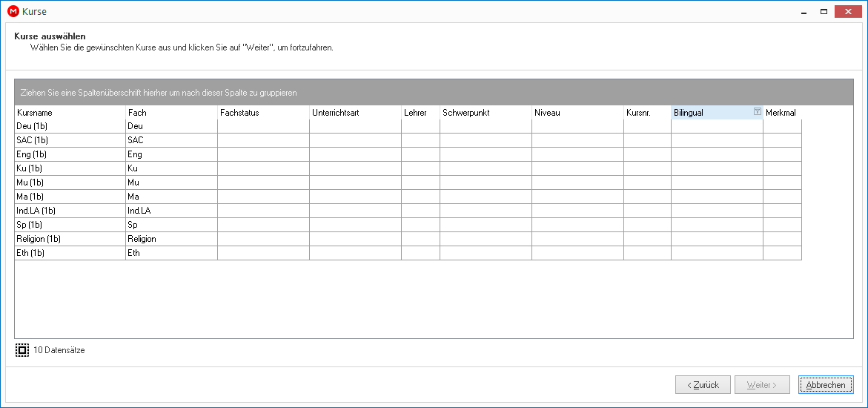Sort by the Kursname column header

coord(70,113)
